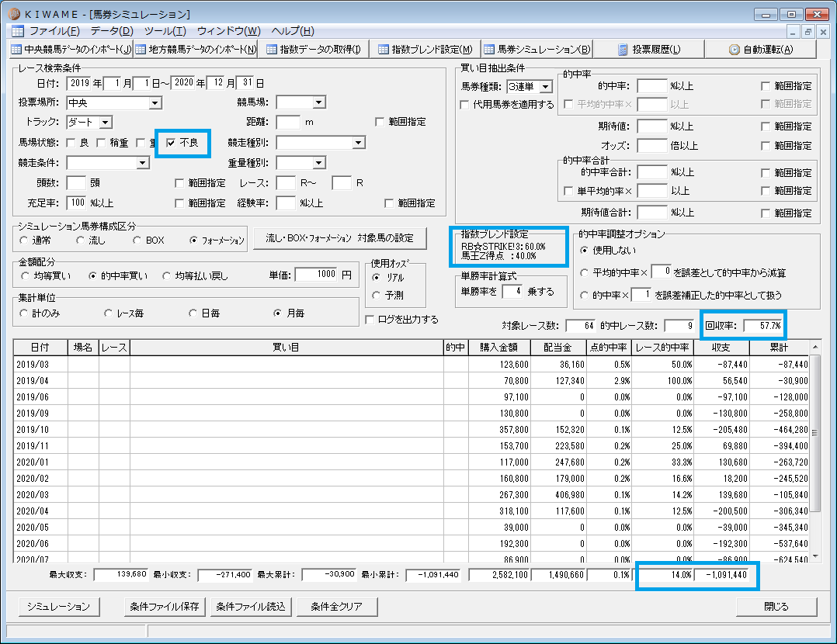
Task: Expand the 重量種別 dropdown
Action: [x=318, y=163]
